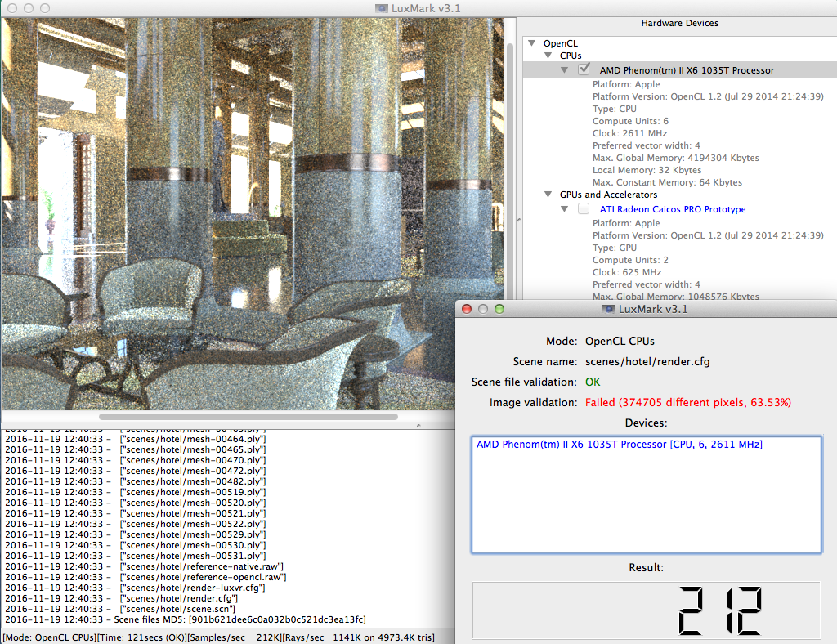
Task: Collapse the GPUs and Accelerators group
Action: (548, 195)
